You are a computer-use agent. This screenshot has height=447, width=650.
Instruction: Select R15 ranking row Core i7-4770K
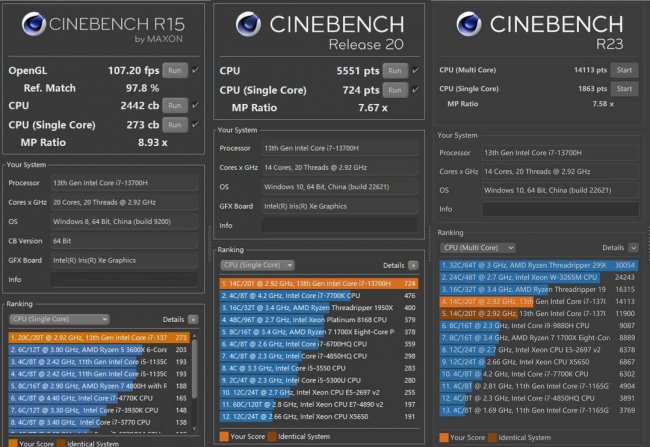(x=99, y=398)
